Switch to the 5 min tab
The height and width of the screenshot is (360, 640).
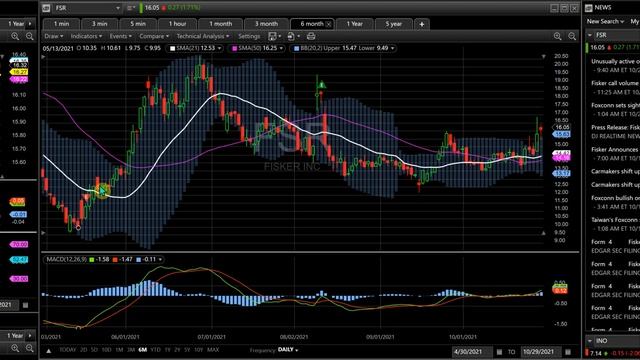pyautogui.click(x=138, y=24)
